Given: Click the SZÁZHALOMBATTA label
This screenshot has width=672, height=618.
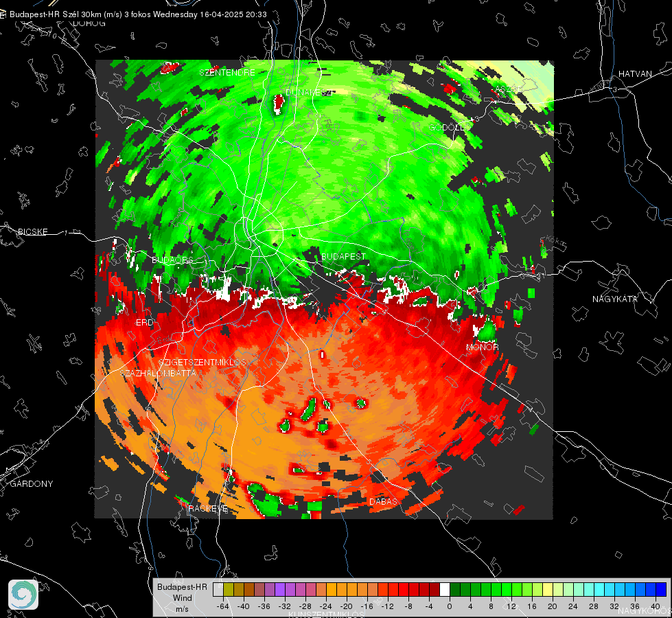Looking at the screenshot, I should point(158,373).
